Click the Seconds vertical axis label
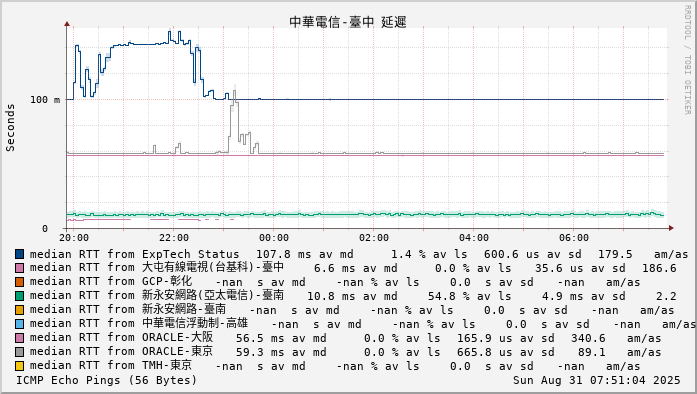 tap(10, 128)
